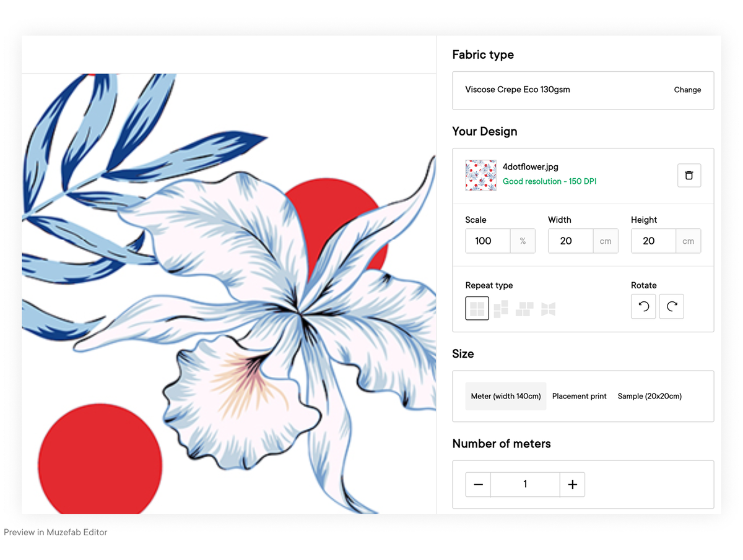Increase number of meters with plus

pos(572,485)
